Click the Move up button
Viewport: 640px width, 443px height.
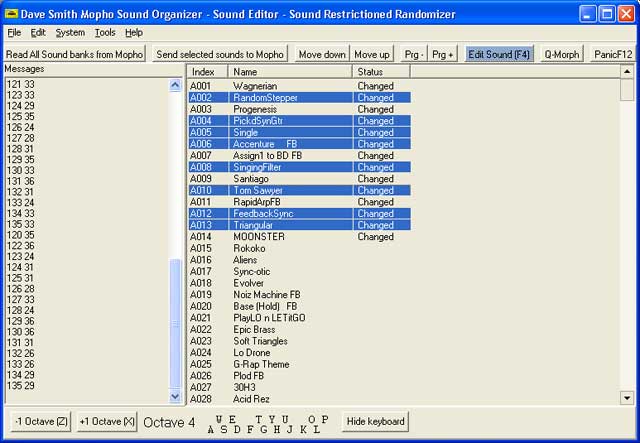point(371,54)
